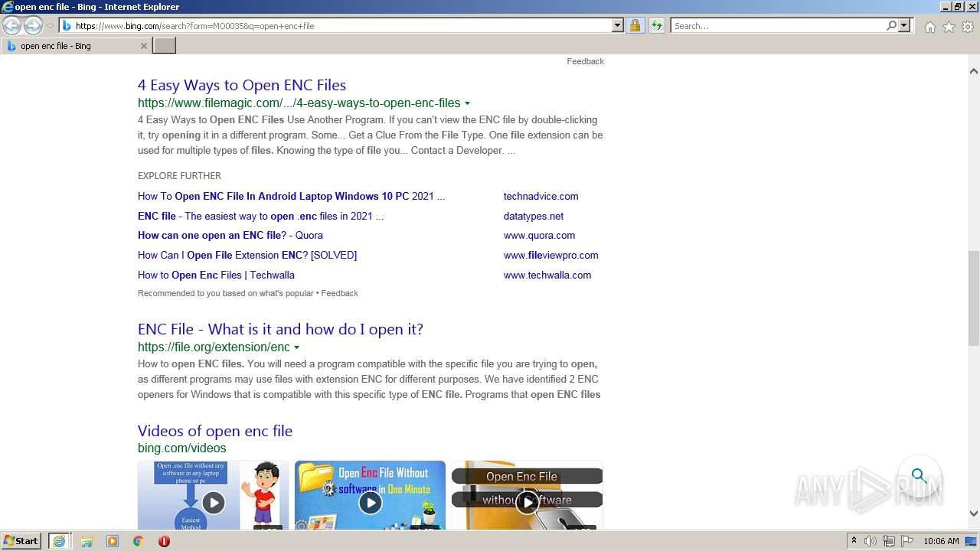
Task: Show hidden tray icons arrow
Action: [x=854, y=541]
